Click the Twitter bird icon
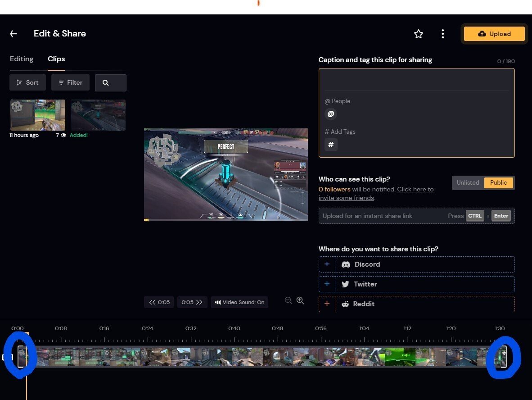This screenshot has height=400, width=532. 345,284
